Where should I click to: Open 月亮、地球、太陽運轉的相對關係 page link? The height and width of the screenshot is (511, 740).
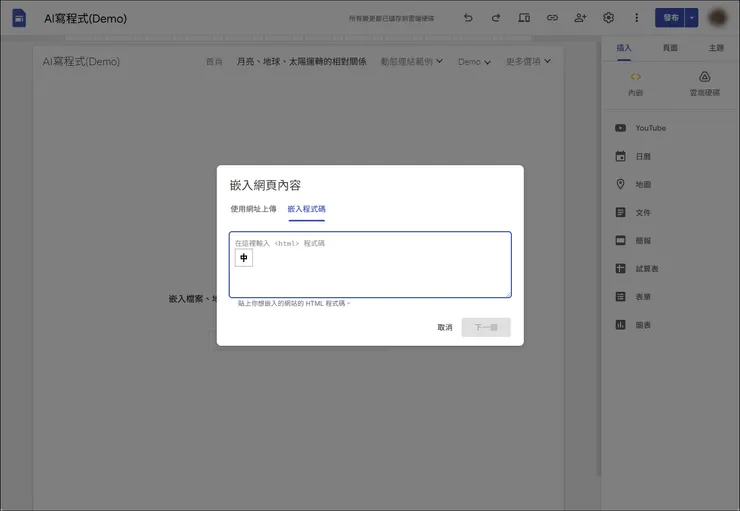[x=301, y=61]
